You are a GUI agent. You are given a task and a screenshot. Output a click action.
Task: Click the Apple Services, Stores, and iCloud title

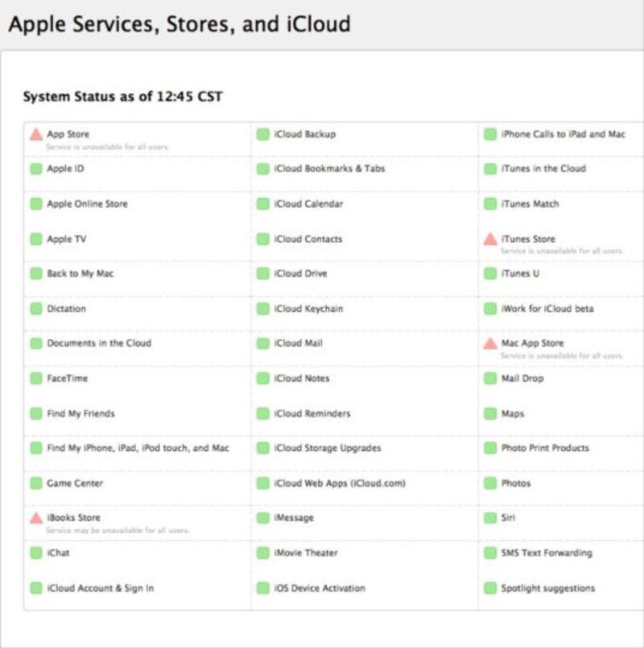[x=180, y=24]
